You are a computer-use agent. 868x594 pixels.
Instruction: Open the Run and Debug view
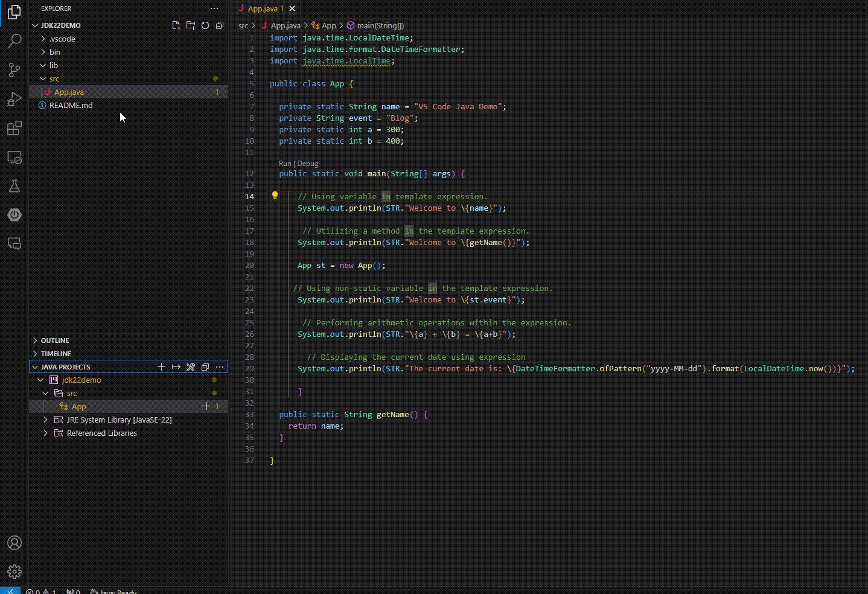(x=14, y=98)
